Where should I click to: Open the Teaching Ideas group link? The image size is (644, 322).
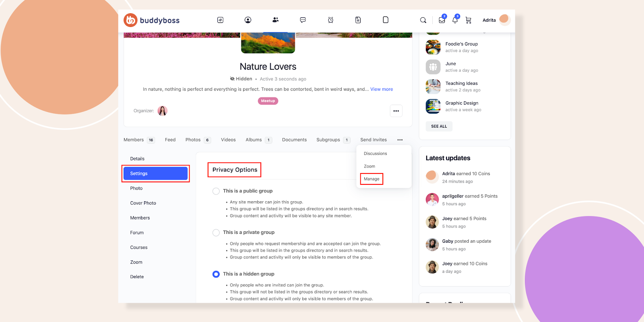click(x=462, y=83)
